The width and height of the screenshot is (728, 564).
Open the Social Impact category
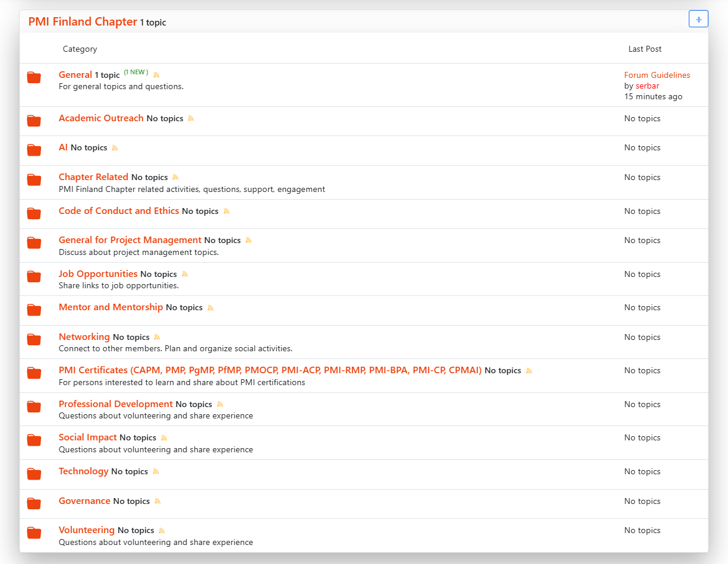88,437
